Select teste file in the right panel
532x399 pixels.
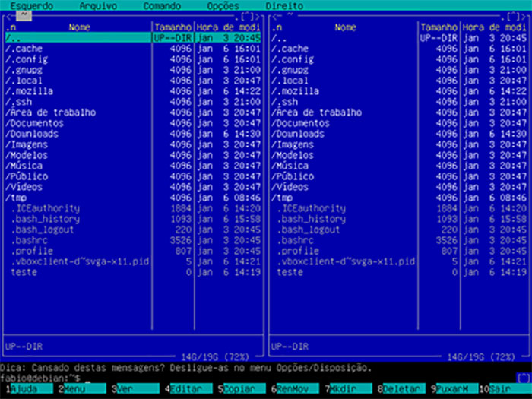point(399,272)
